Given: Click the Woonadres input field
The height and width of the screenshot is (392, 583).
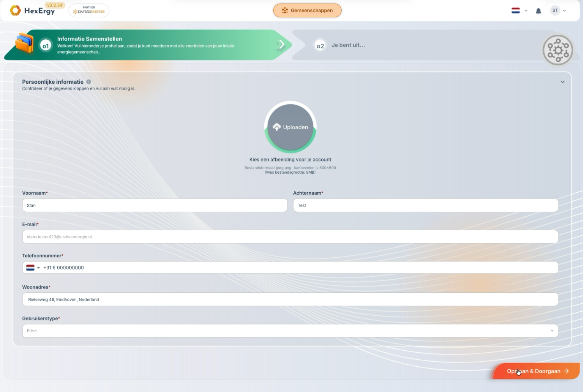Looking at the screenshot, I should [290, 299].
